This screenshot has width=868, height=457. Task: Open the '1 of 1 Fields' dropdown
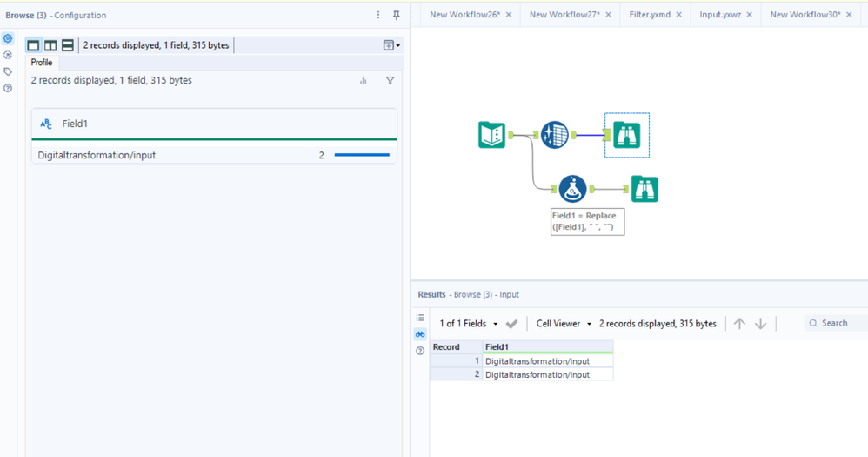468,324
